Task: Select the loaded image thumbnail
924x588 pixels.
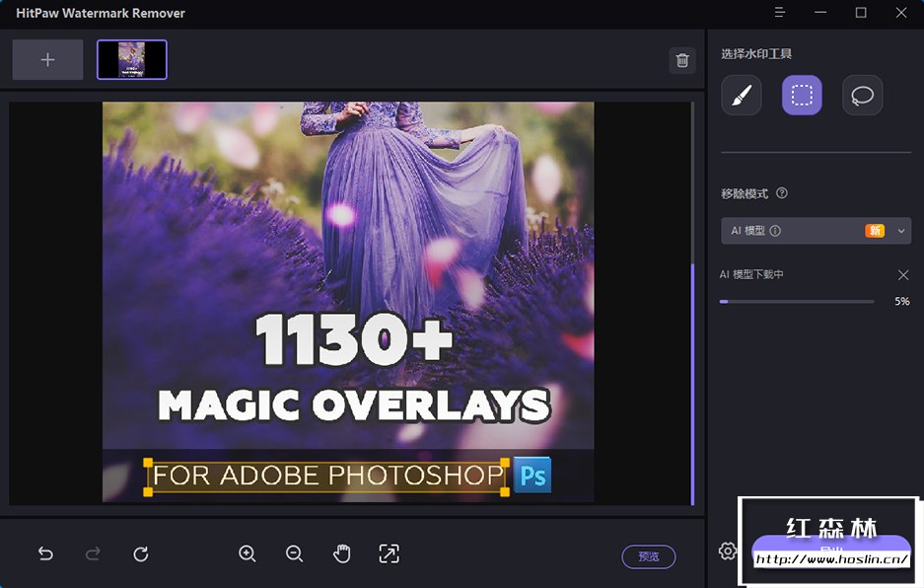Action: (132, 59)
